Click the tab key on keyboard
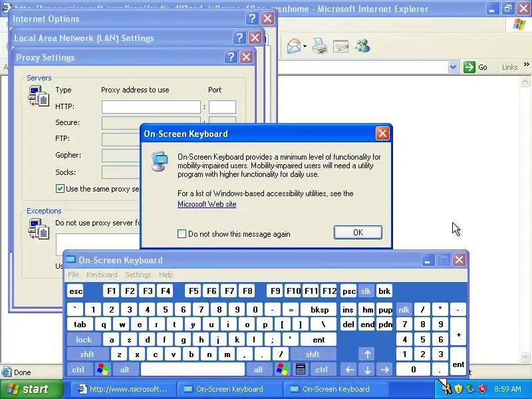The width and height of the screenshot is (532, 399). [80, 325]
